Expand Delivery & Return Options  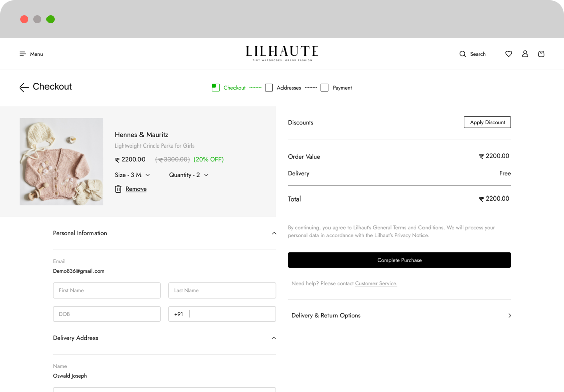[509, 316]
